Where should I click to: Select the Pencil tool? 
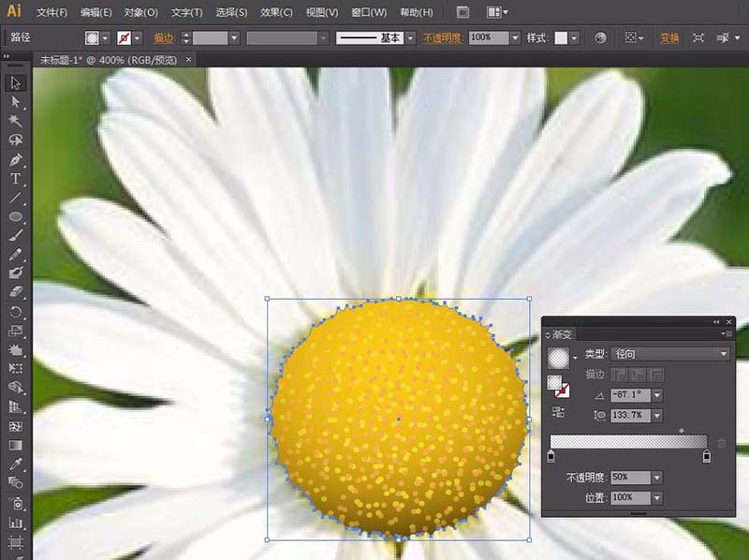click(15, 254)
